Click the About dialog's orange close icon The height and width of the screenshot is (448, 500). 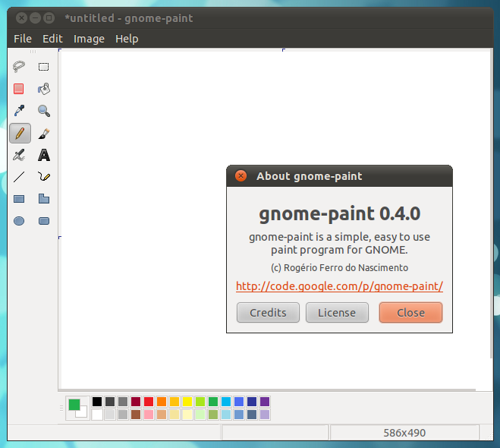point(241,176)
